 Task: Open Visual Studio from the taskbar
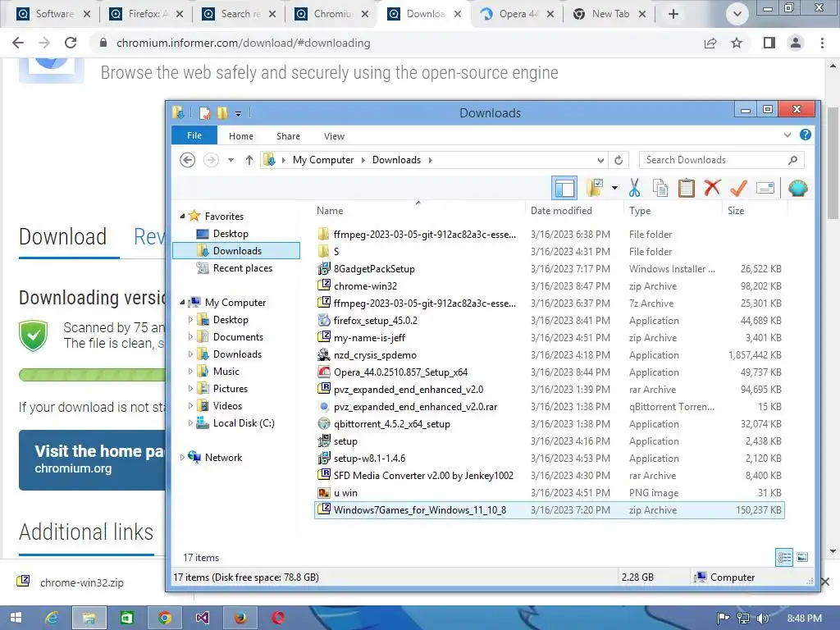point(202,618)
